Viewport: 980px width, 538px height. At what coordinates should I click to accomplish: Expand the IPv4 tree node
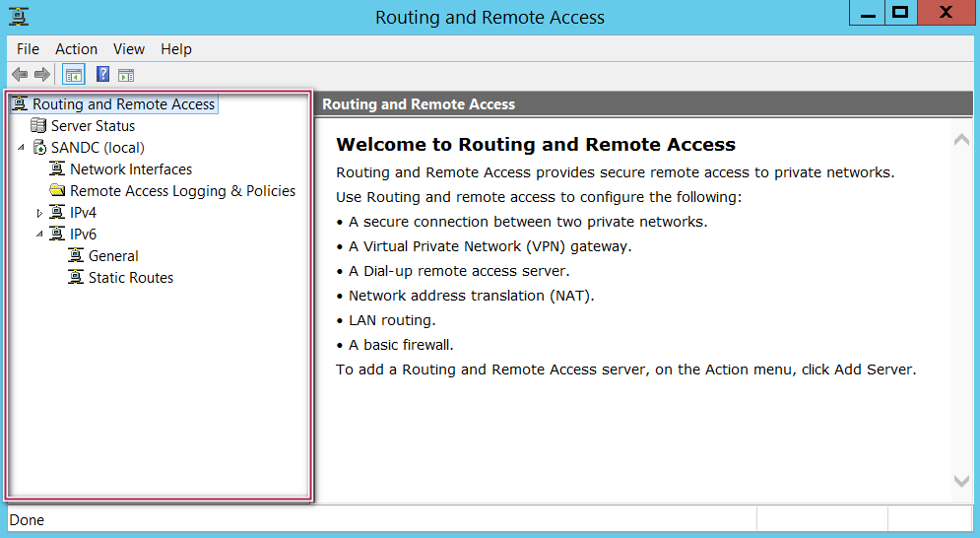coord(39,213)
